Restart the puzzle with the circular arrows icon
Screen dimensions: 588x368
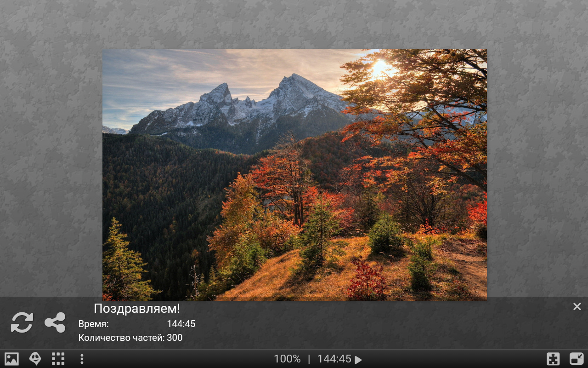[x=22, y=322]
